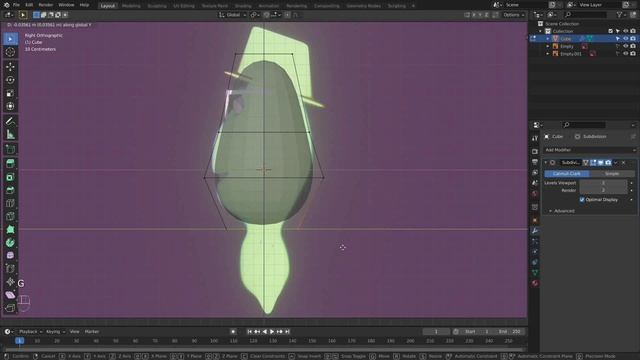Screen dimensions: 640x360
Task: Activate the Transform tool
Action: pos(10,107)
